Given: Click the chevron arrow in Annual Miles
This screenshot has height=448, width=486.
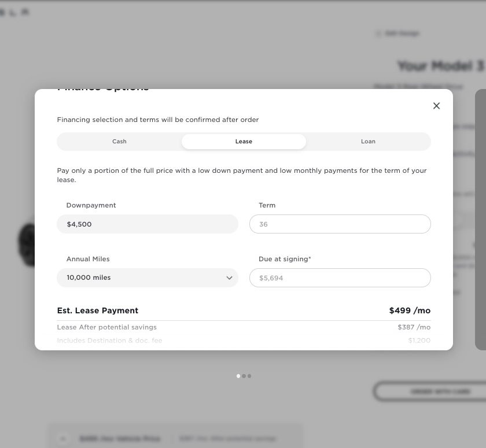Looking at the screenshot, I should click(x=229, y=277).
